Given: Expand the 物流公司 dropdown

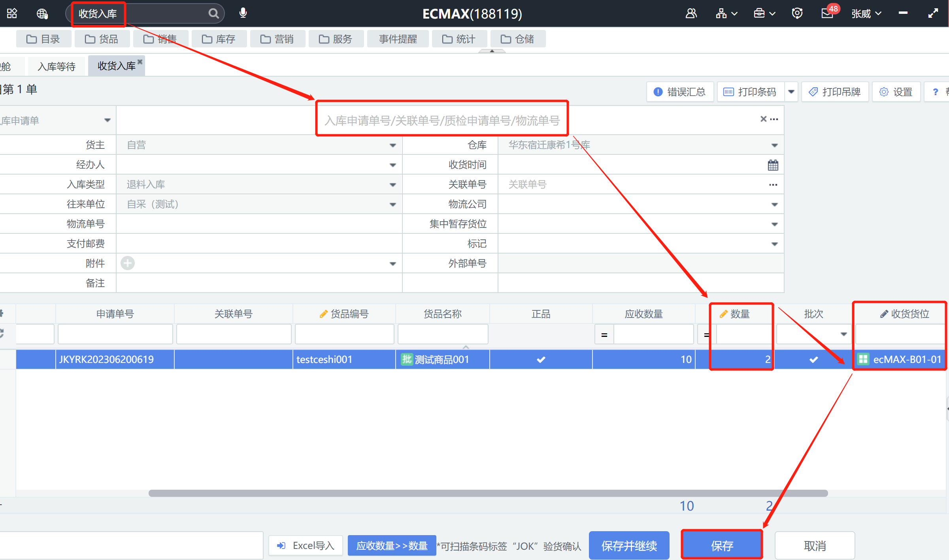Looking at the screenshot, I should tap(774, 204).
